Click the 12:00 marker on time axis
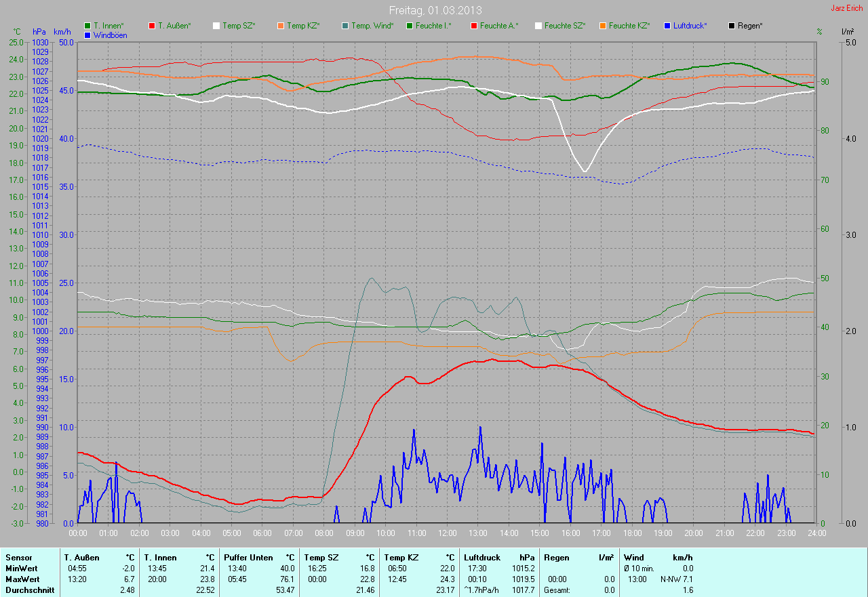868x597 pixels. point(447,533)
